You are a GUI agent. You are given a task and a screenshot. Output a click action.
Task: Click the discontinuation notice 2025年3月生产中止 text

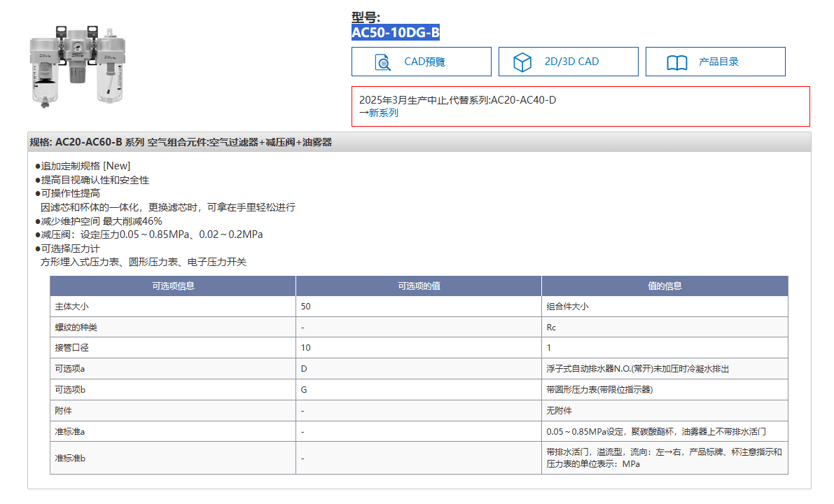point(457,100)
